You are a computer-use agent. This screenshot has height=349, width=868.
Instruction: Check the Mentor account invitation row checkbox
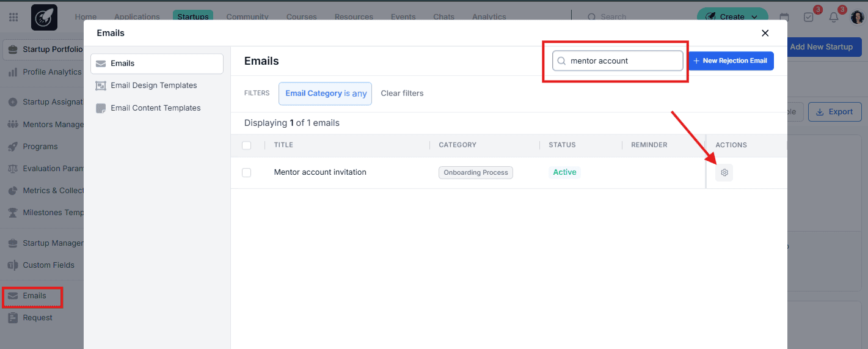pos(247,173)
